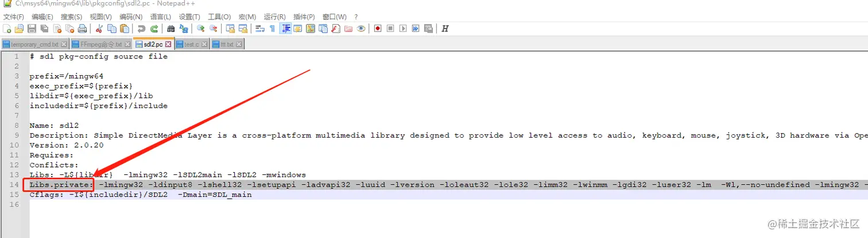Print the document with the printer icon
Screen dimensions: 868x238
82,29
